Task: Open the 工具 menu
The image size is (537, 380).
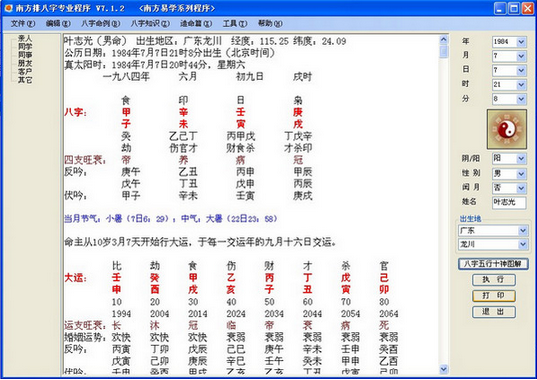Action: pos(235,24)
